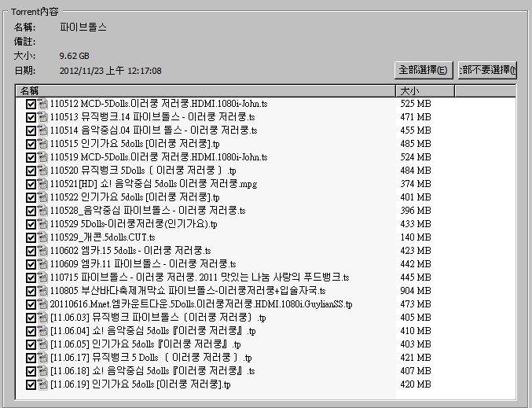Toggle the 110514 file checkbox
The image size is (532, 408).
(31, 130)
